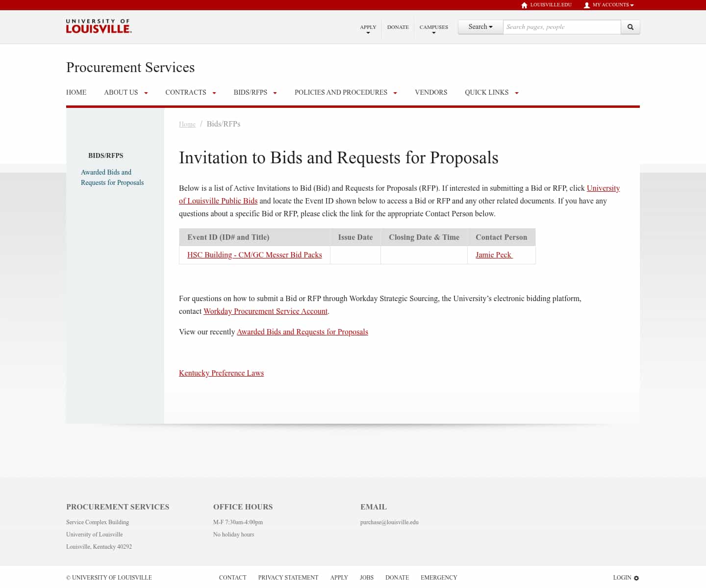Focus the Search pages, people field
706x588 pixels.
562,27
